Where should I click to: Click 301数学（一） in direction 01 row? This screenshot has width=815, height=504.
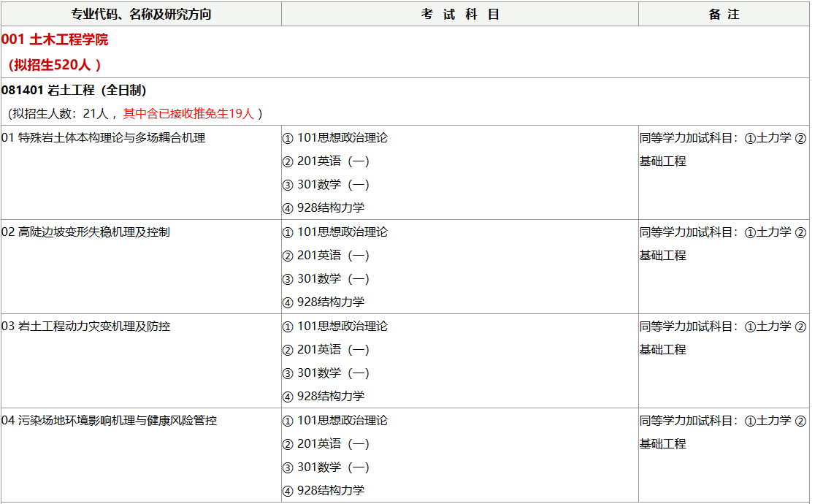tap(333, 184)
